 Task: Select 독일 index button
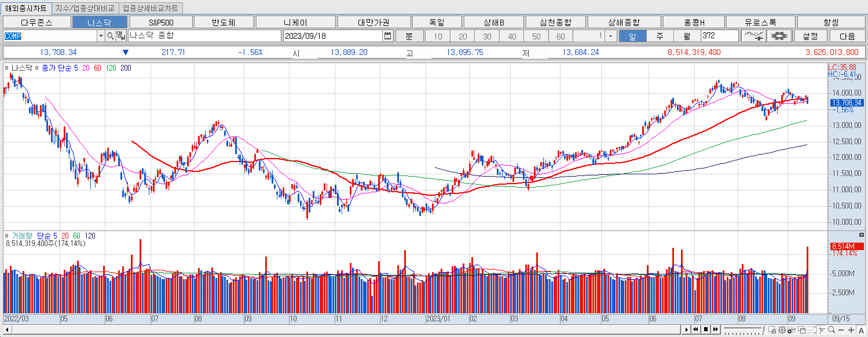point(437,23)
